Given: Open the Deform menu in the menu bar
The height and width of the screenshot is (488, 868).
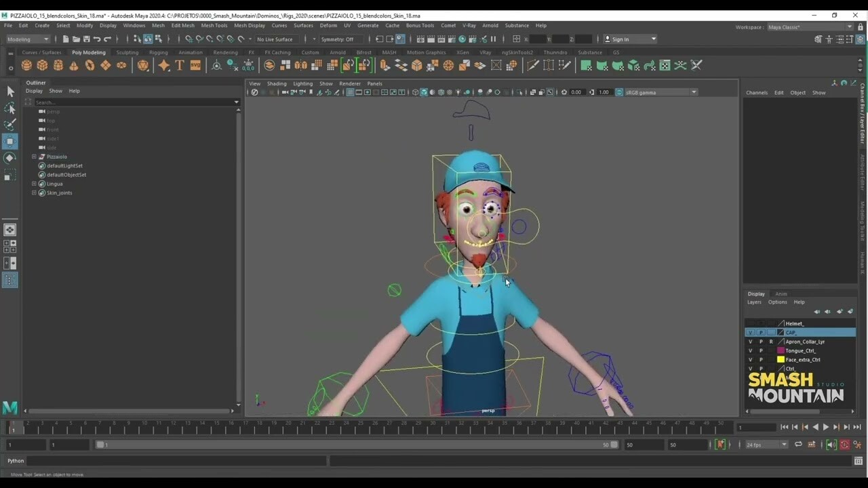Looking at the screenshot, I should point(328,25).
